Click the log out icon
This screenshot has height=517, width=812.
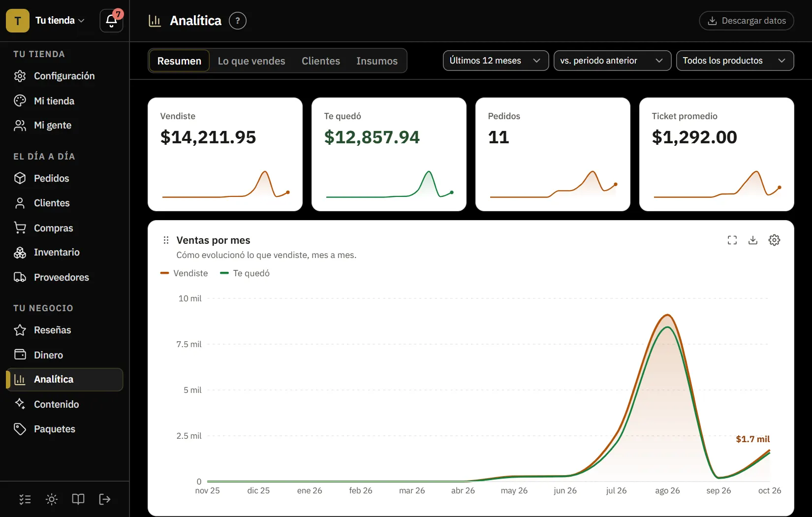point(105,499)
